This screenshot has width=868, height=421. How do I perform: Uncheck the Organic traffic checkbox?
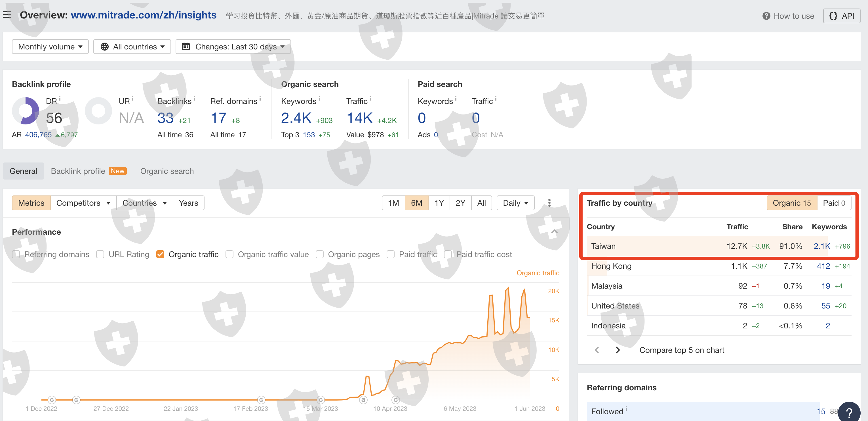pyautogui.click(x=160, y=254)
